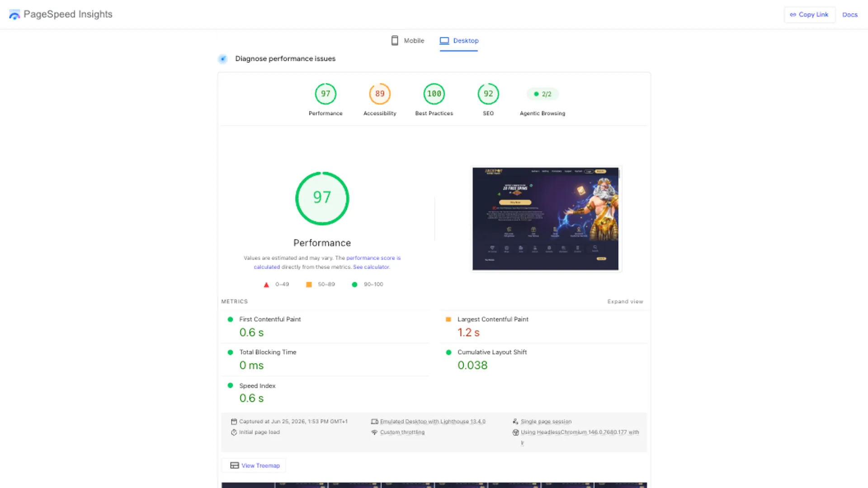Click the Diagnose performance issues icon

click(222, 59)
